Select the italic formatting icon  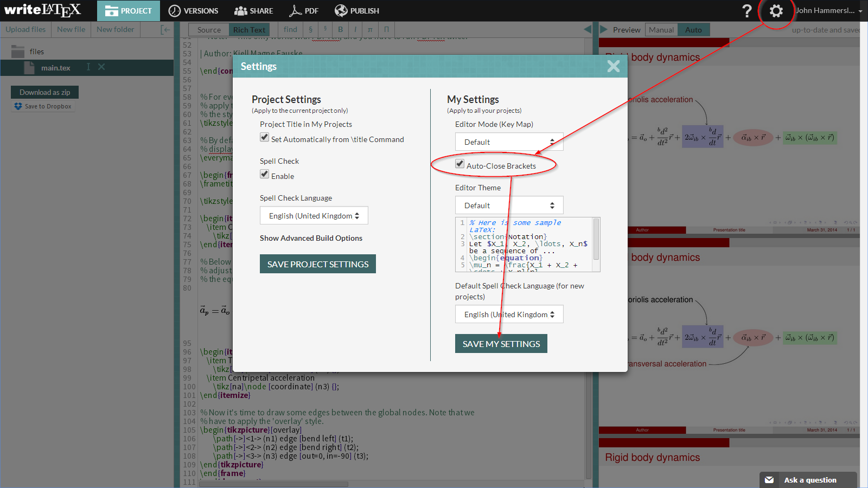coord(355,29)
